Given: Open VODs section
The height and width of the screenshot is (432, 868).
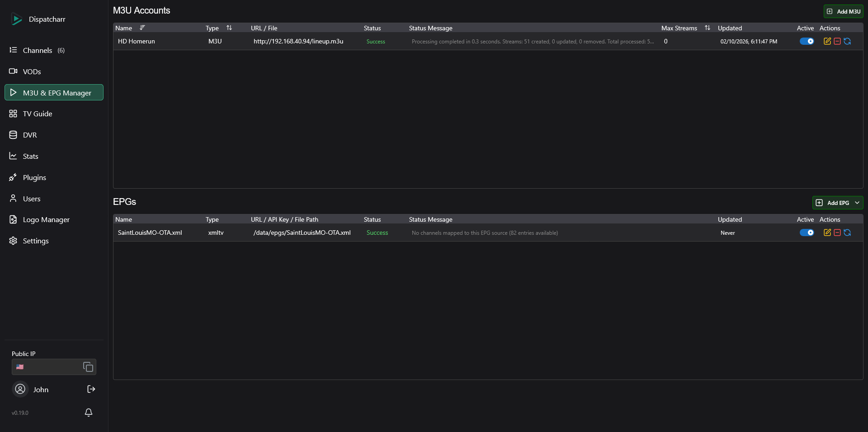Looking at the screenshot, I should 54,71.
